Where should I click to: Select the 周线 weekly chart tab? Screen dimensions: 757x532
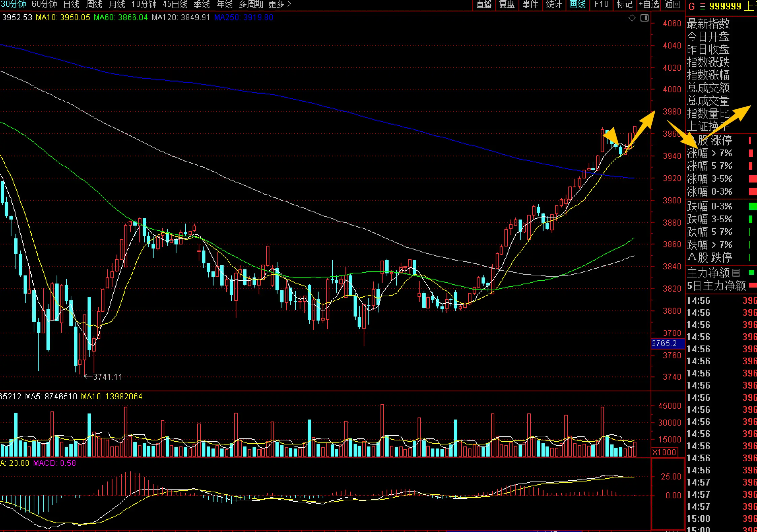click(x=94, y=5)
